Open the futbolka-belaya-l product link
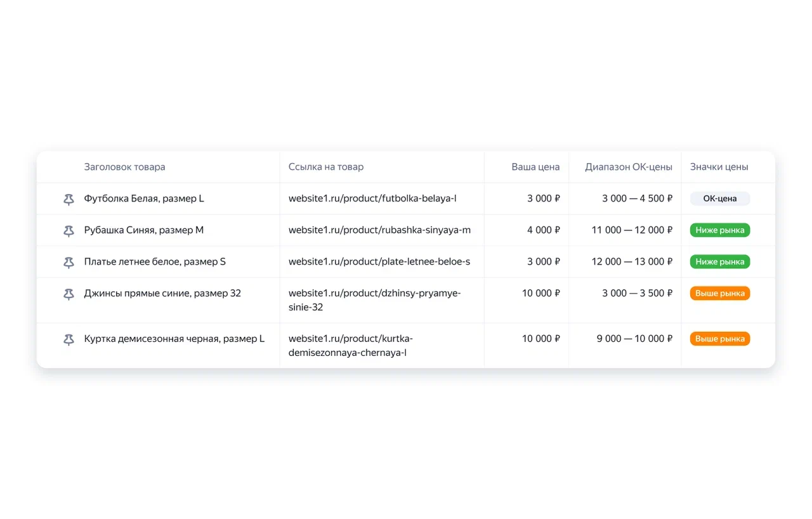812x519 pixels. click(372, 199)
